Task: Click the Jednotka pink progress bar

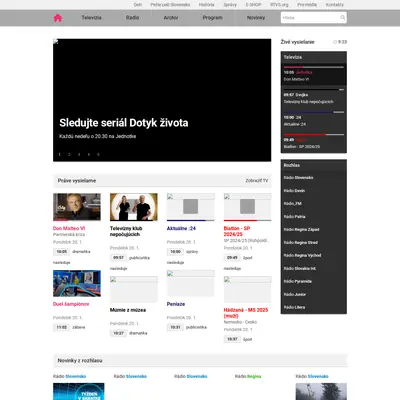Action: coord(314,67)
